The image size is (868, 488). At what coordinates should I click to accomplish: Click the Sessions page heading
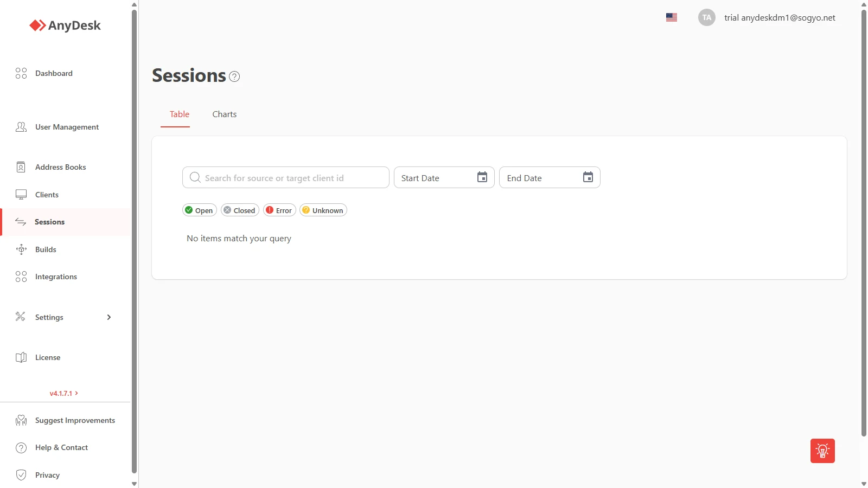click(x=189, y=75)
